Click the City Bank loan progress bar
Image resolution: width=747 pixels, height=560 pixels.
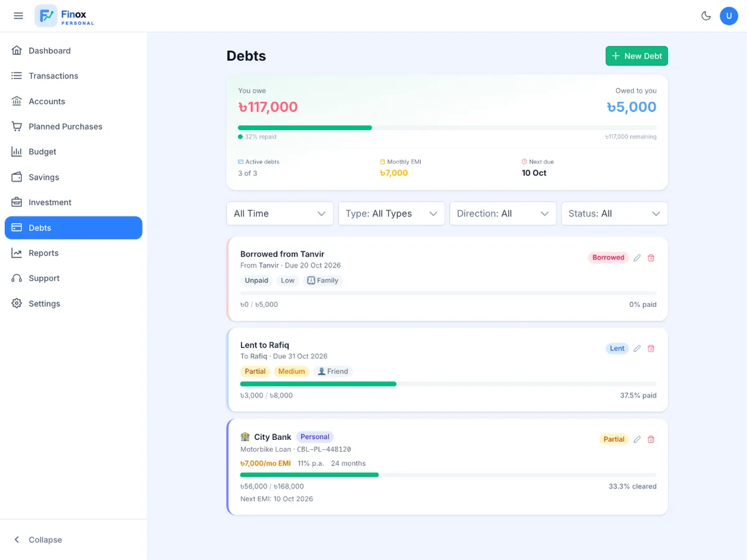(x=448, y=475)
